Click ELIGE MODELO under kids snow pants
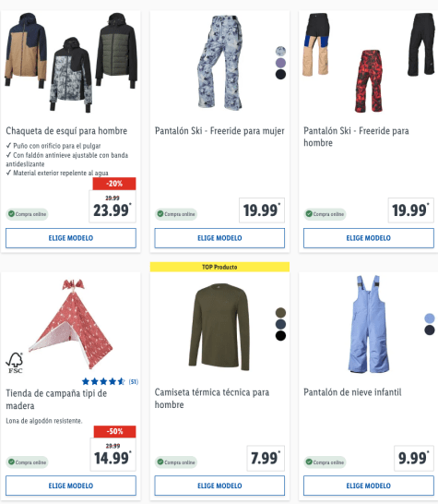The width and height of the screenshot is (438, 504). tap(368, 486)
